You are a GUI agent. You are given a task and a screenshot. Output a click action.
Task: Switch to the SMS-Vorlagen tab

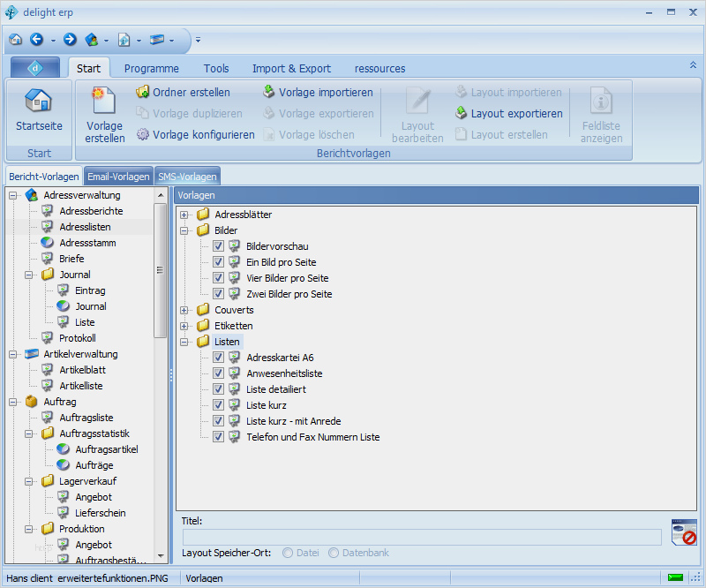[187, 177]
